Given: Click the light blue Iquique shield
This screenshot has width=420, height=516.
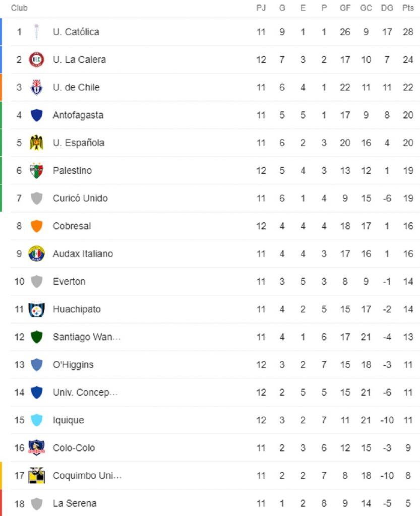Looking at the screenshot, I should (36, 420).
